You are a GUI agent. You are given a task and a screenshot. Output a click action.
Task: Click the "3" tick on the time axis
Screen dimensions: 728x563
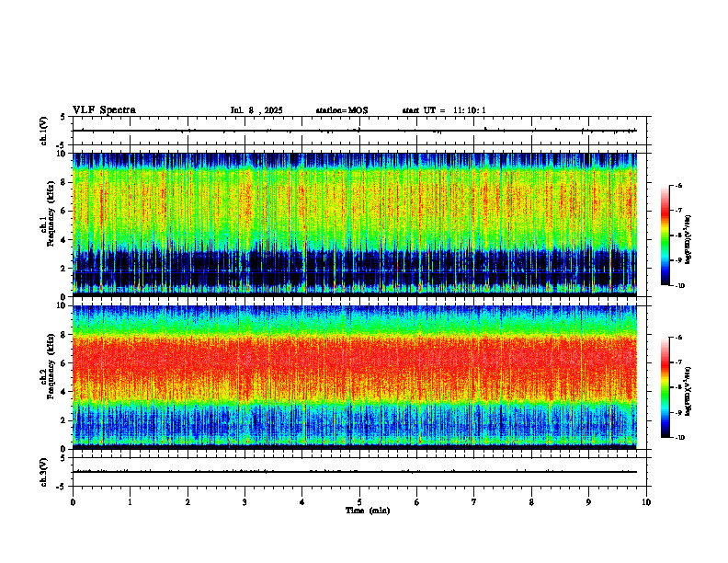[245, 502]
